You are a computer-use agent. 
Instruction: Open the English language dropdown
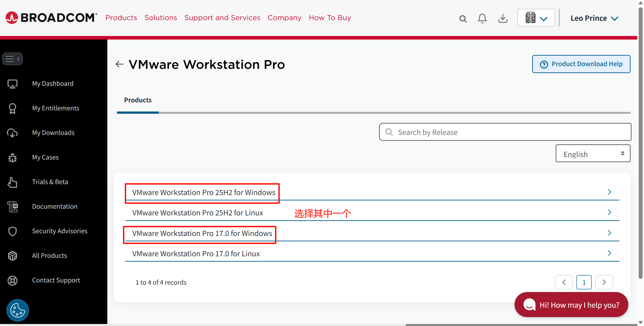(x=593, y=154)
